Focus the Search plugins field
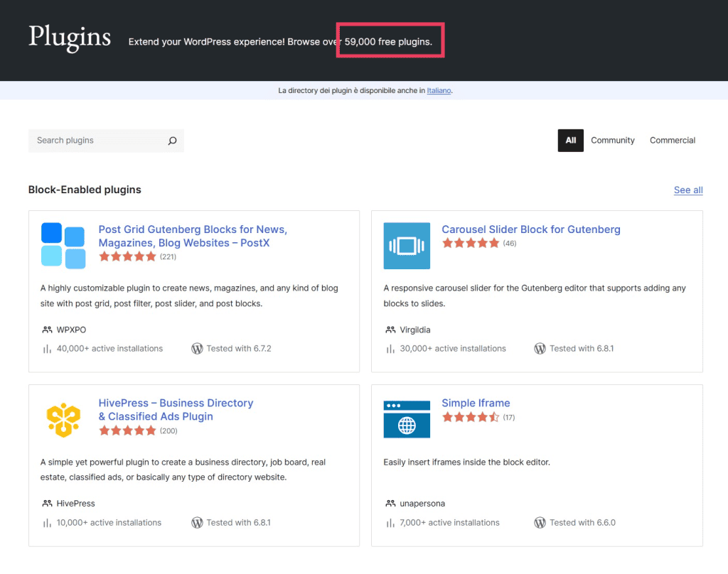The height and width of the screenshot is (574, 728). tap(106, 141)
